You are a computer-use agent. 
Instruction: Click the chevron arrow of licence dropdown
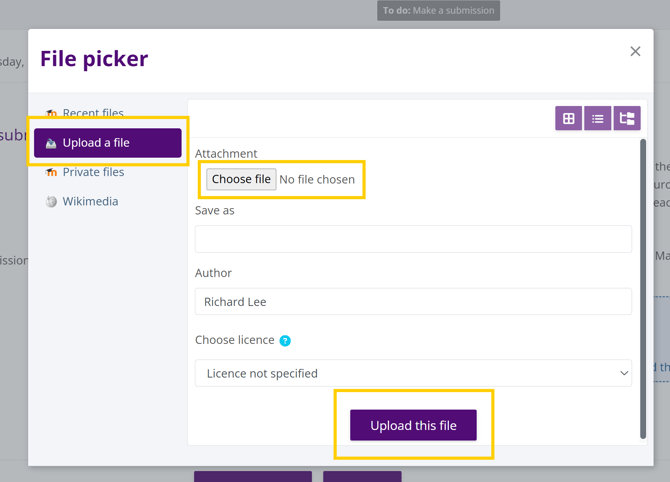click(x=624, y=373)
